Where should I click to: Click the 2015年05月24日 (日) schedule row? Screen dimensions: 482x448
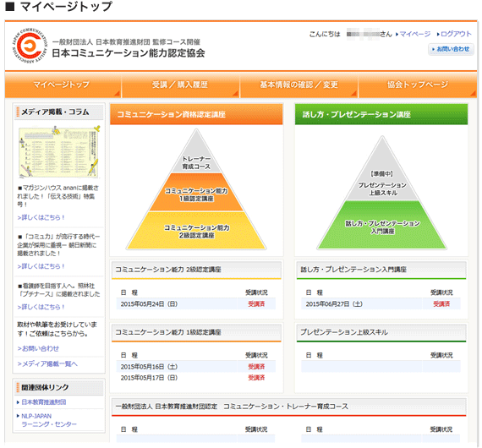pos(196,304)
